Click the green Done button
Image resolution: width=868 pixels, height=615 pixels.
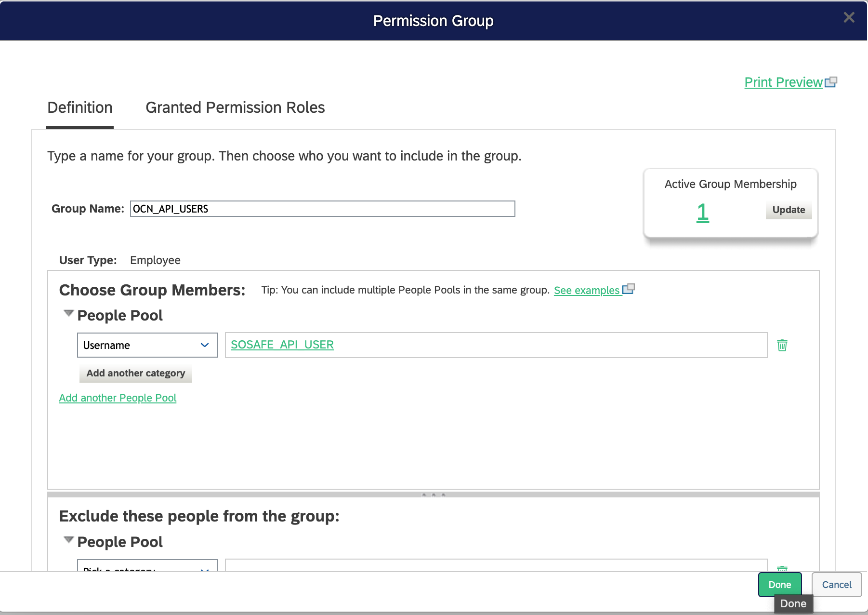(779, 585)
